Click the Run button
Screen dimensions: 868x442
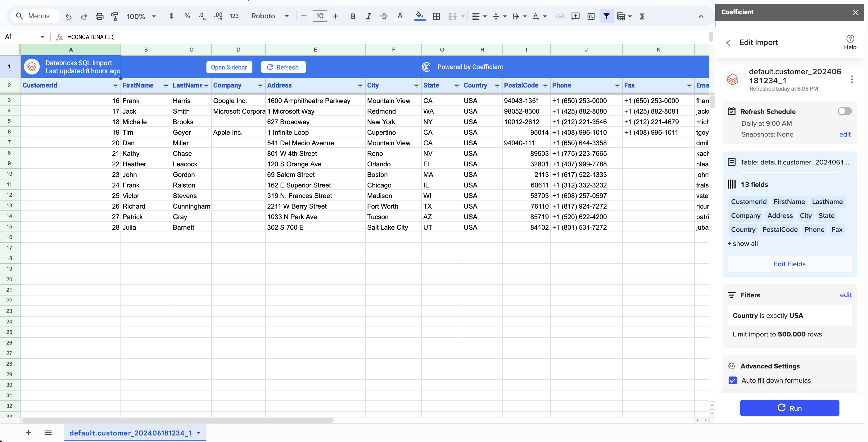[789, 408]
